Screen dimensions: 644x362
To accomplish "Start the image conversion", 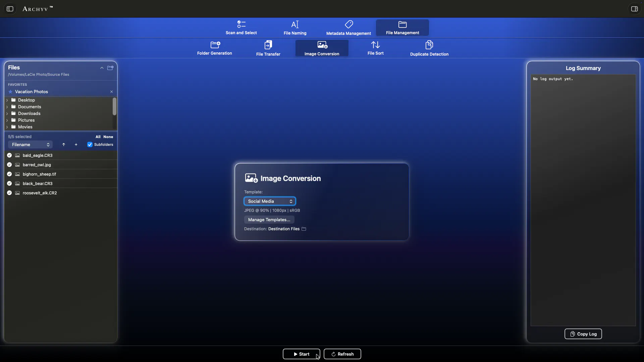I will tap(301, 354).
